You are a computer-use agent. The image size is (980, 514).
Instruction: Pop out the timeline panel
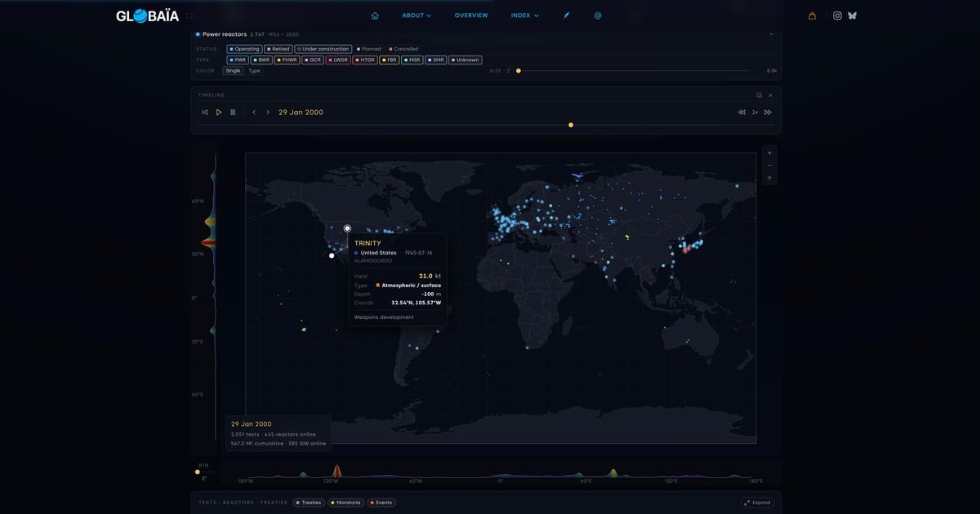coord(759,95)
